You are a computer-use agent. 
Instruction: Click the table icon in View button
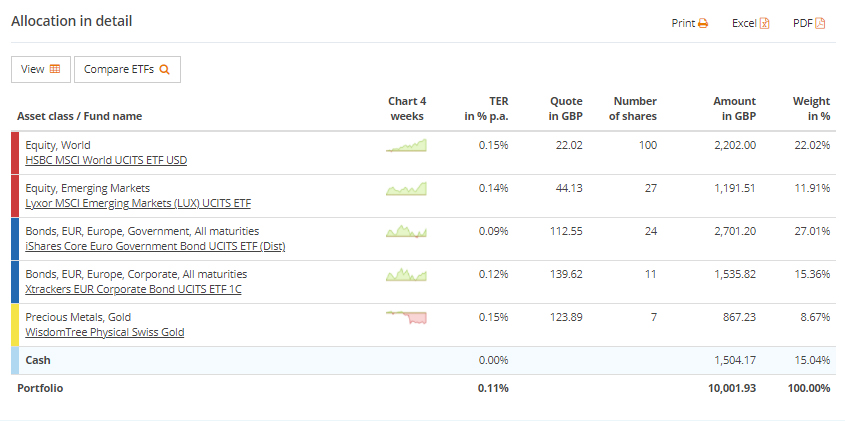55,69
